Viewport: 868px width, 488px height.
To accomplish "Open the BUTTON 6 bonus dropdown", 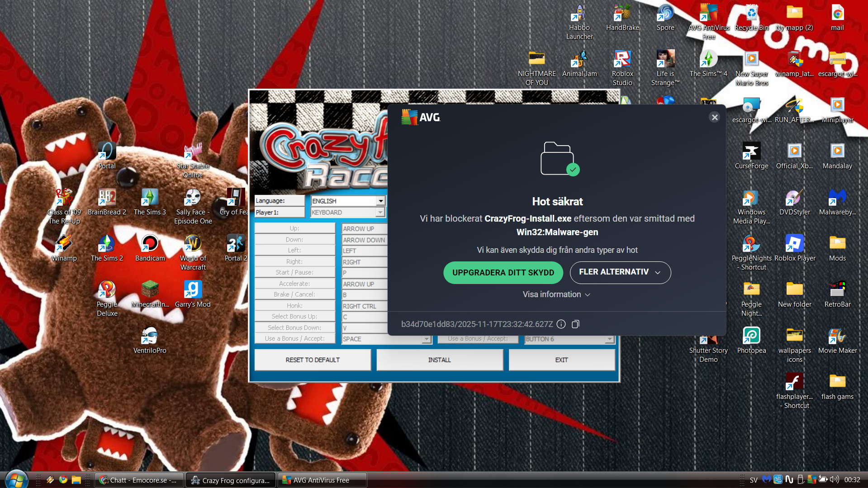I will point(609,339).
